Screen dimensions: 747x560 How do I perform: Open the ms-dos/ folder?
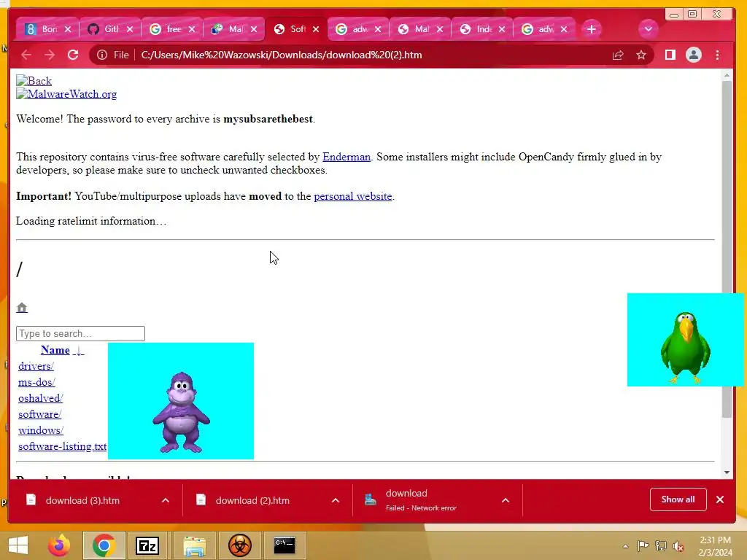(36, 382)
